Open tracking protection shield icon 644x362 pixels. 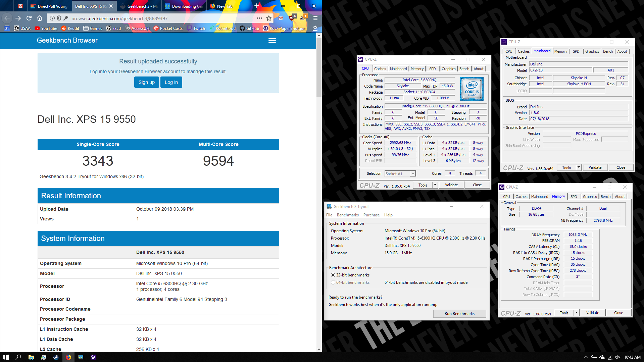(59, 18)
